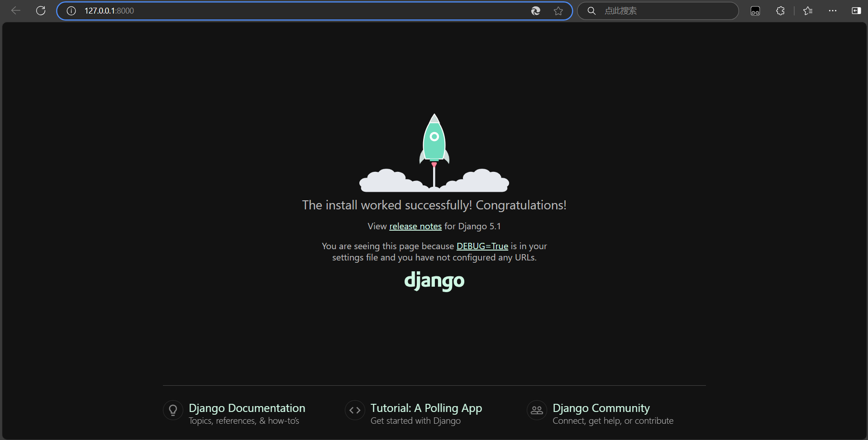Image resolution: width=868 pixels, height=440 pixels.
Task: Focus the 点此搜索 search field
Action: click(x=665, y=11)
